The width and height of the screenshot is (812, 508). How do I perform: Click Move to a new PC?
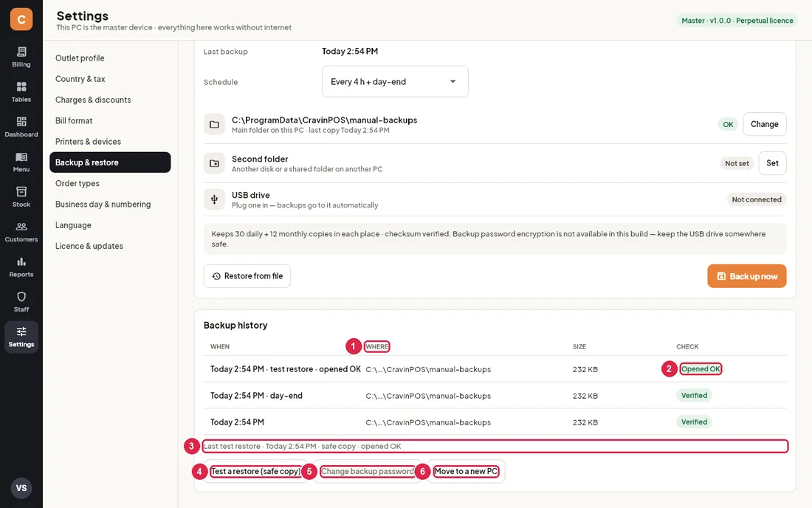click(x=466, y=471)
